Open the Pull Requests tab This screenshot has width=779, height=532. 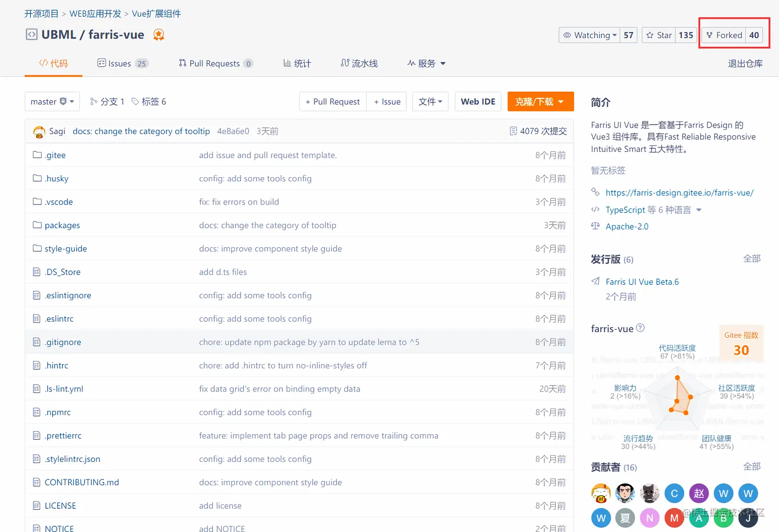[215, 63]
